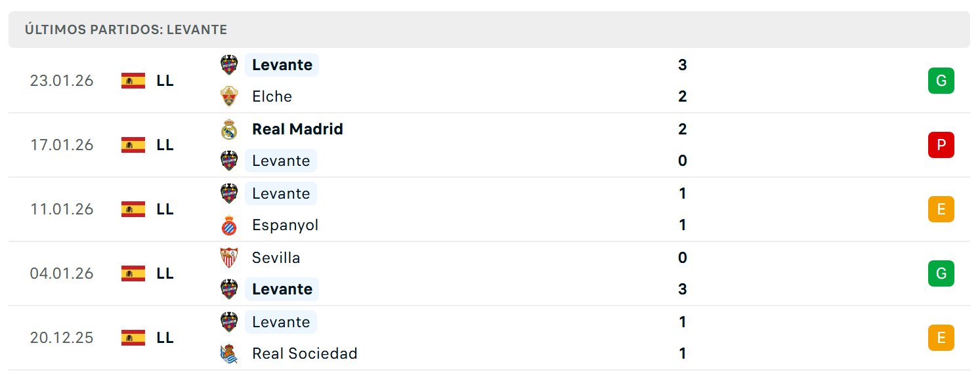This screenshot has width=980, height=381.
Task: Click orange E badge for Real Sociedad match
Action: point(941,338)
